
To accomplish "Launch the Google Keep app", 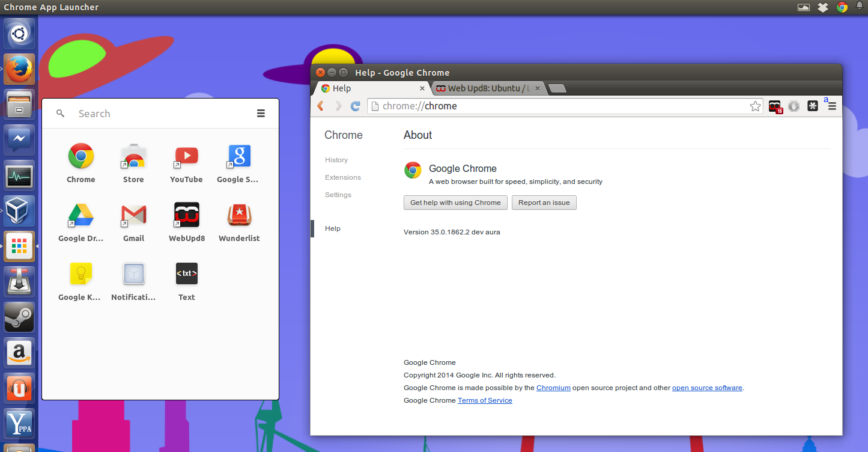I will (80, 280).
